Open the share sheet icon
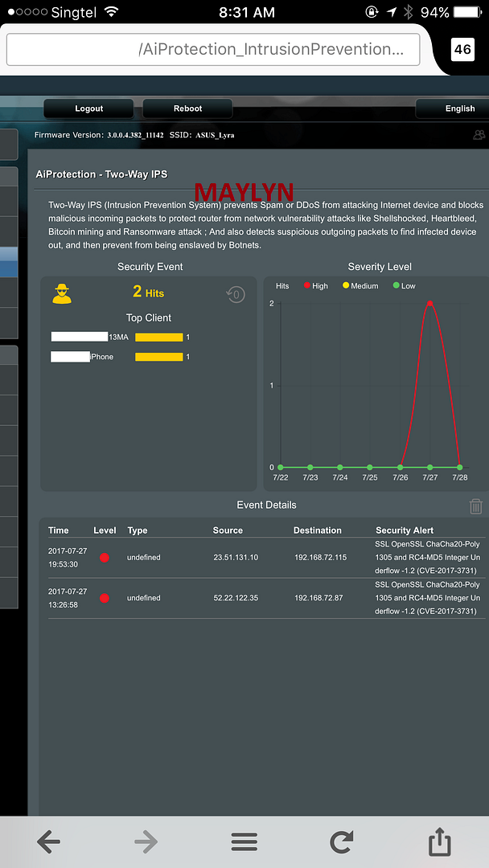Viewport: 489px width, 868px height. click(439, 841)
